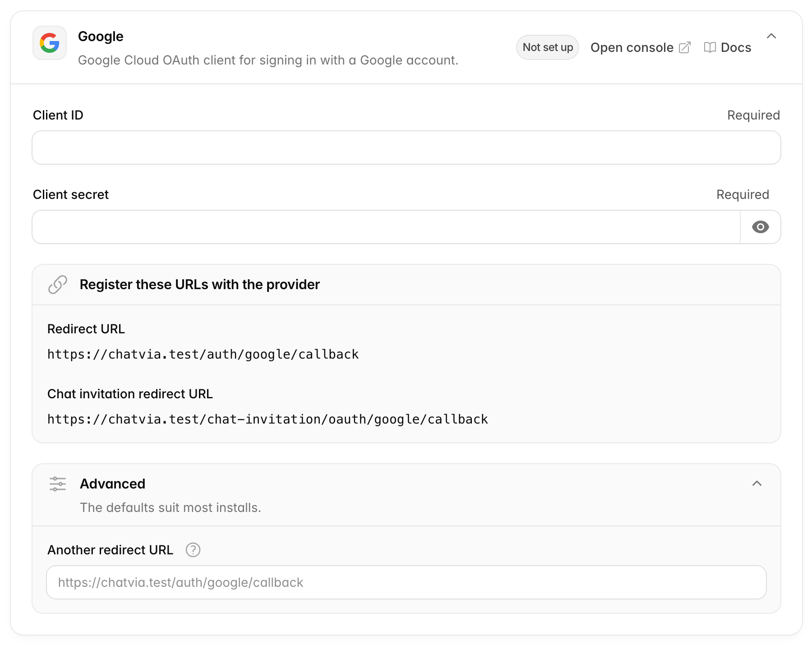
Task: Collapse the Google provider card chevron
Action: 771,36
